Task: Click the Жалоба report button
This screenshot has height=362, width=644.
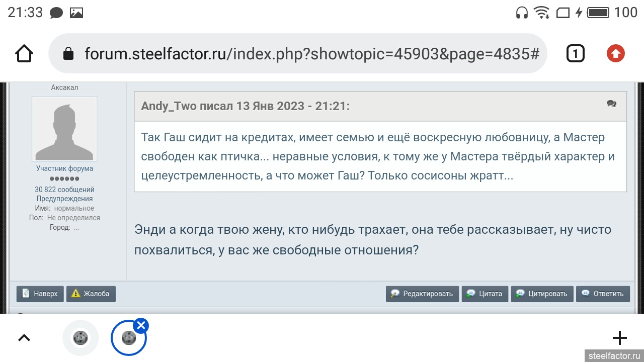Action: coord(91,294)
